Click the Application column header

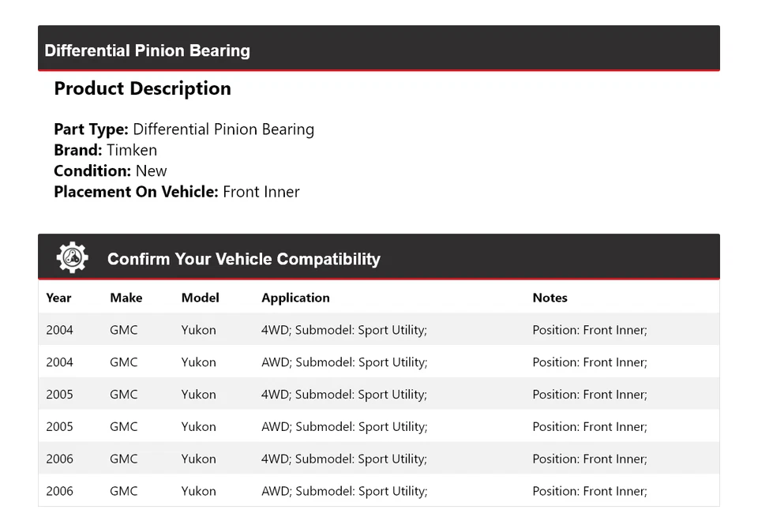coord(295,298)
